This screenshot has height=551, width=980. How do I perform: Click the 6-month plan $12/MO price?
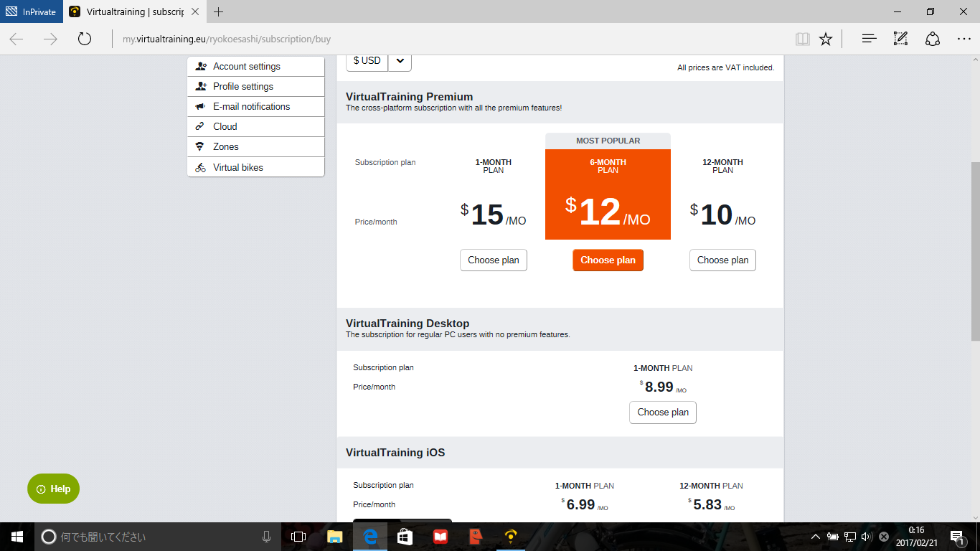pyautogui.click(x=608, y=212)
